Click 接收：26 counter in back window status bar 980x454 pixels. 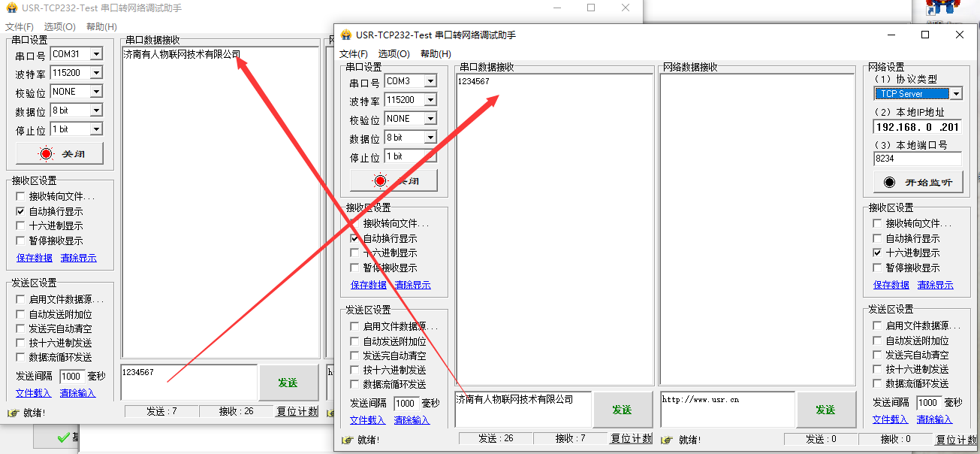tap(237, 412)
